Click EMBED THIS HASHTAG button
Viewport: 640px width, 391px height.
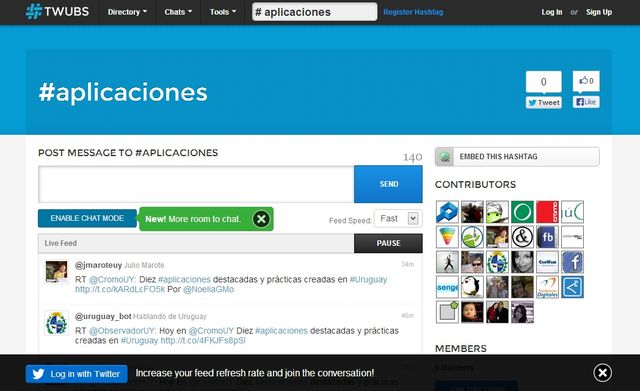pos(517,157)
